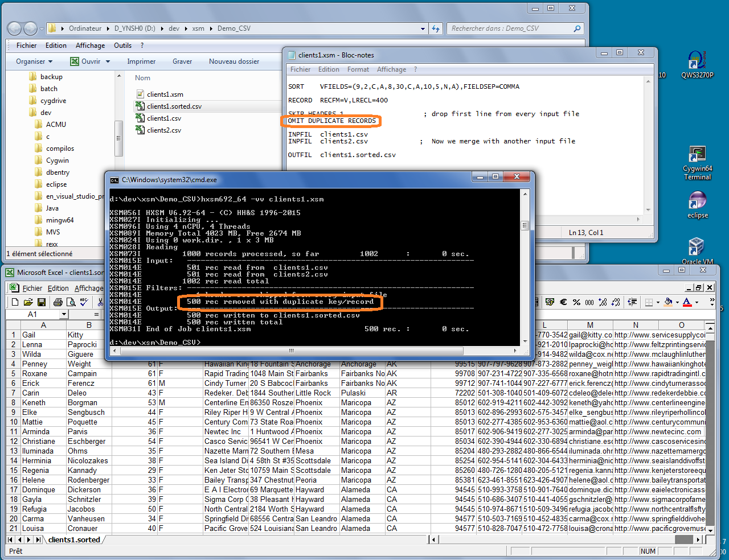Viewport: 729px width, 560px height.
Task: Open Format menu in Bloc-notes
Action: click(x=358, y=69)
